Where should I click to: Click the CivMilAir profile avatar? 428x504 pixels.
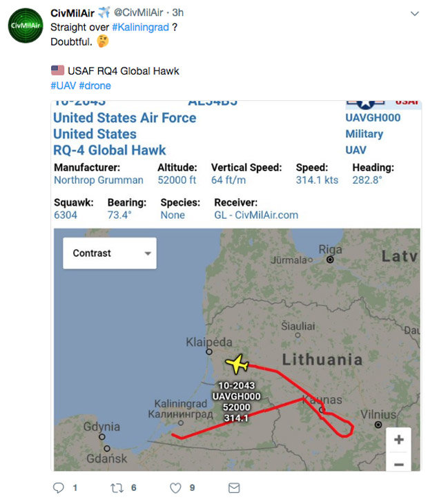[26, 26]
